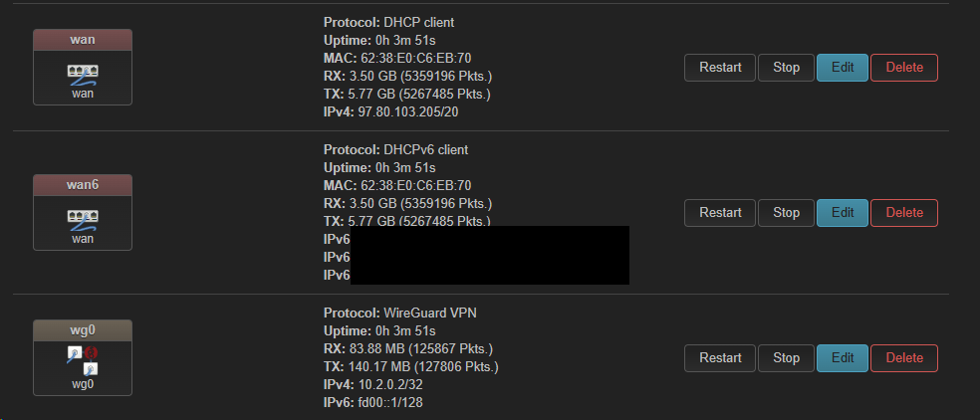The image size is (980, 420).
Task: Stop the wg0 WireGuard VPN interface
Action: coord(786,357)
